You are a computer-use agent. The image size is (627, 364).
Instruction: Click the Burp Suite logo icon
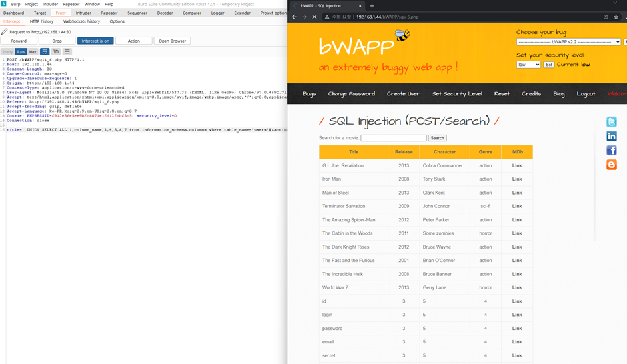pyautogui.click(x=3, y=3)
